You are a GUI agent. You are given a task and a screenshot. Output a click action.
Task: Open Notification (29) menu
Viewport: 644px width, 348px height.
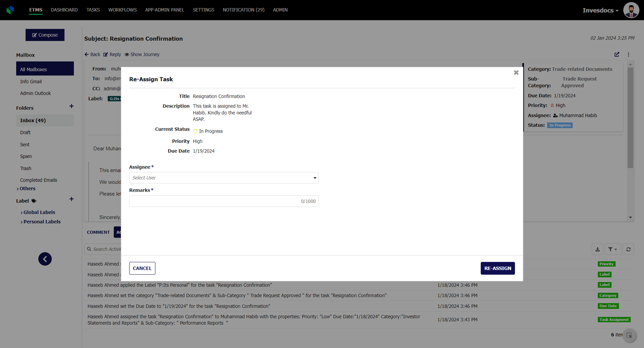pos(244,10)
